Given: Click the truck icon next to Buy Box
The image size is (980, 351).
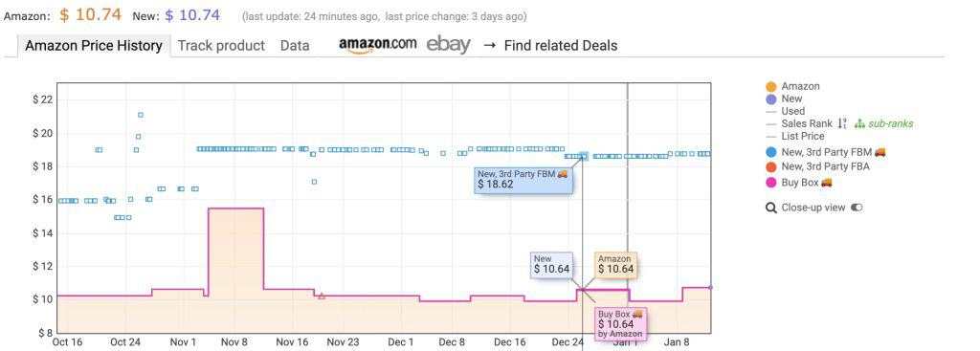Looking at the screenshot, I should [826, 183].
